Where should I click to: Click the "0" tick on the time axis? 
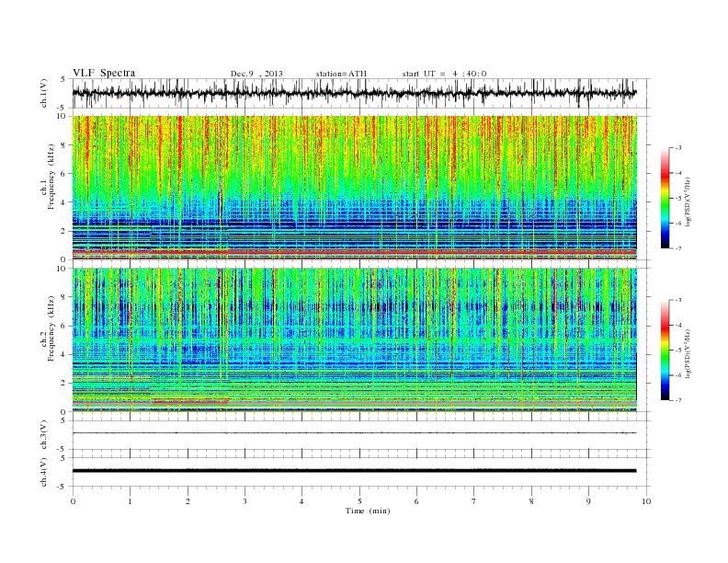73,501
